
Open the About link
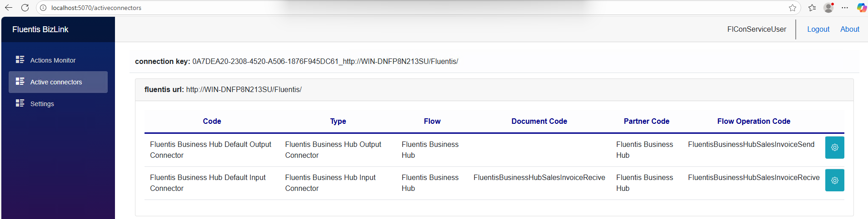click(849, 29)
